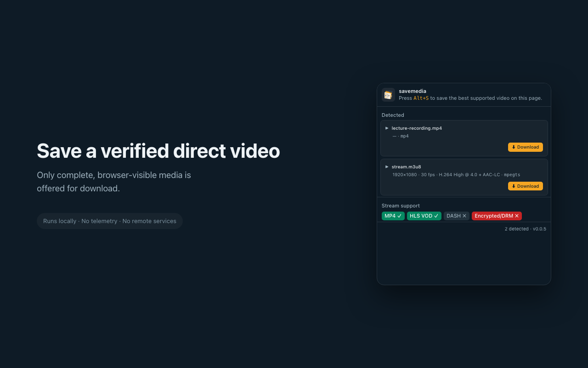Download the stream.m3u8 stream

526,186
